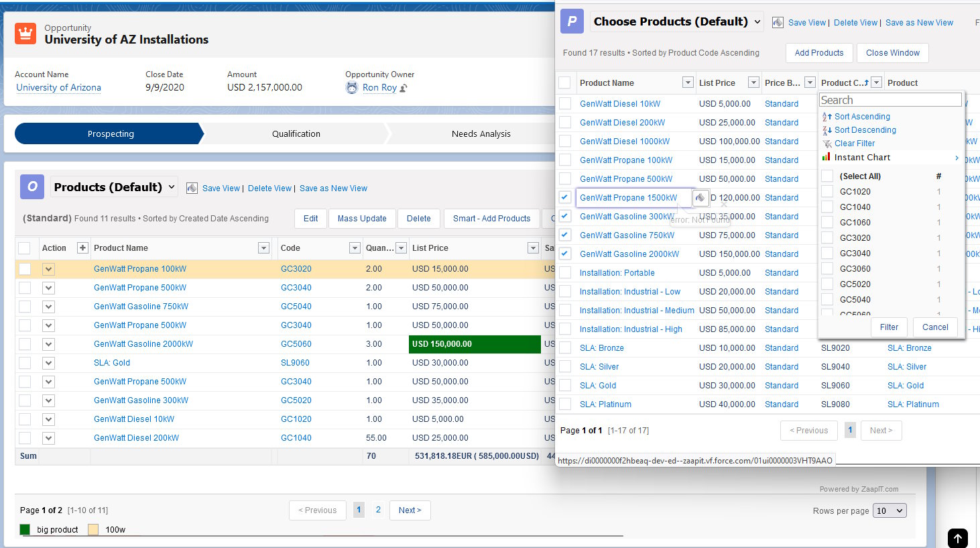Screen dimensions: 980x548
Task: Click the Instant Chart bar icon
Action: (x=826, y=157)
